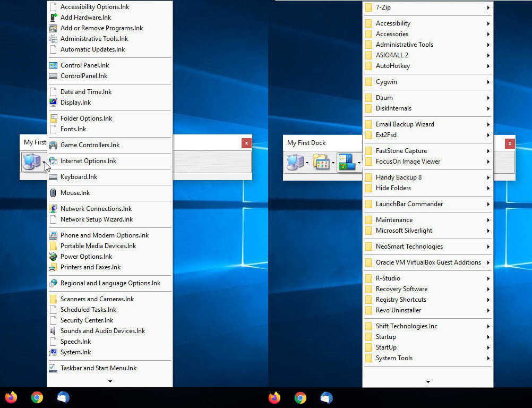Open the LaunchBar Commander folder

[x=428, y=204]
